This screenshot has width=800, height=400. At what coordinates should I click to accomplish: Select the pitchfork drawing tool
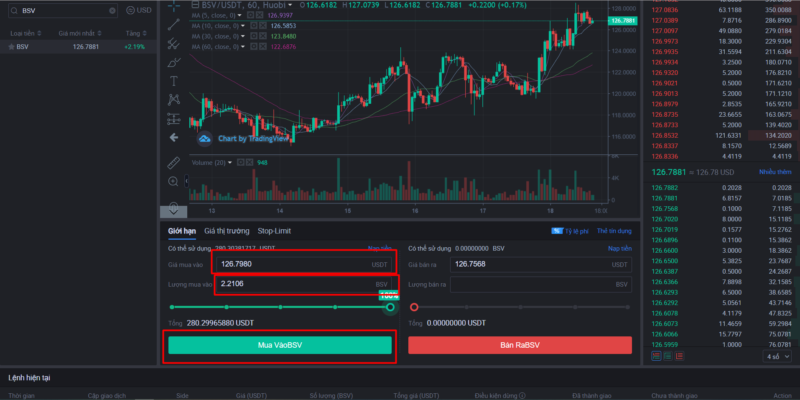(173, 43)
